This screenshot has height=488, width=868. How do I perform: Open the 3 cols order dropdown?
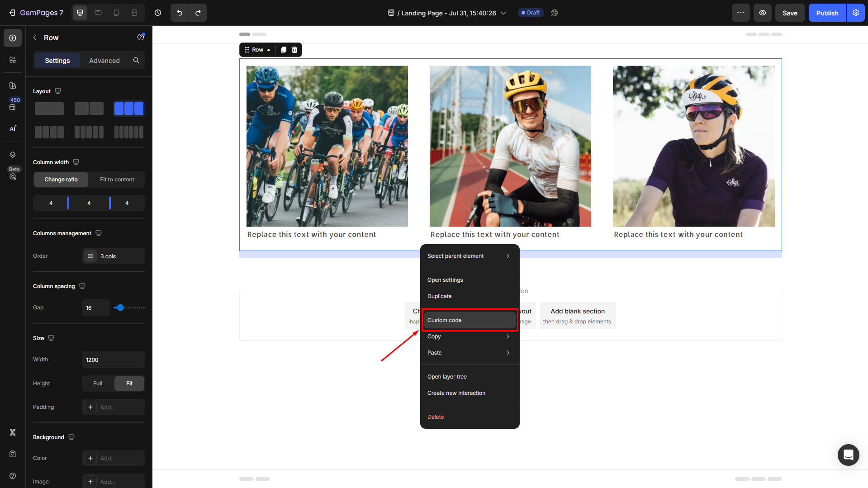[114, 256]
